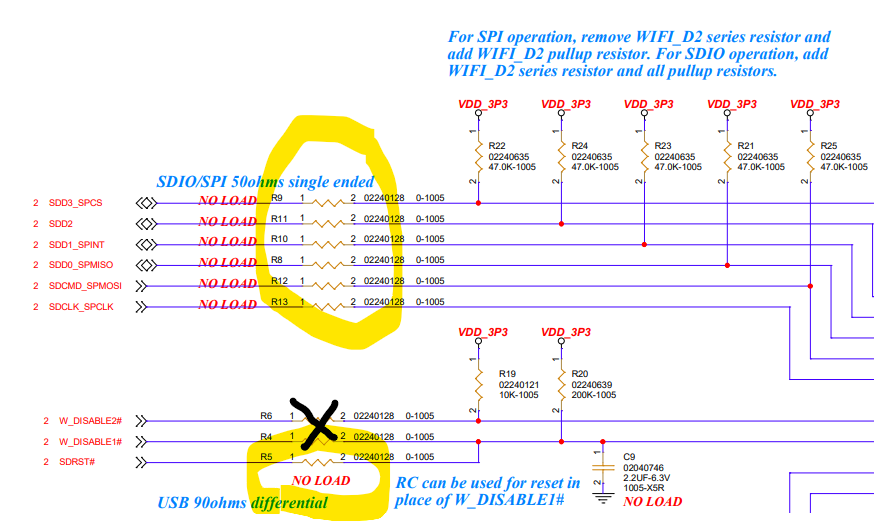The image size is (874, 522).
Task: Click the VDD_3P3 label above R22
Action: tap(482, 104)
